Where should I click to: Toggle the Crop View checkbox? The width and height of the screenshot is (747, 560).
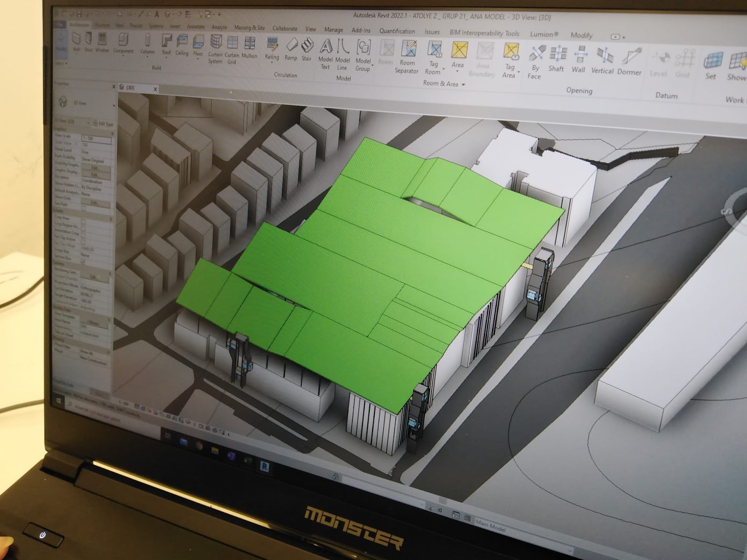click(84, 222)
